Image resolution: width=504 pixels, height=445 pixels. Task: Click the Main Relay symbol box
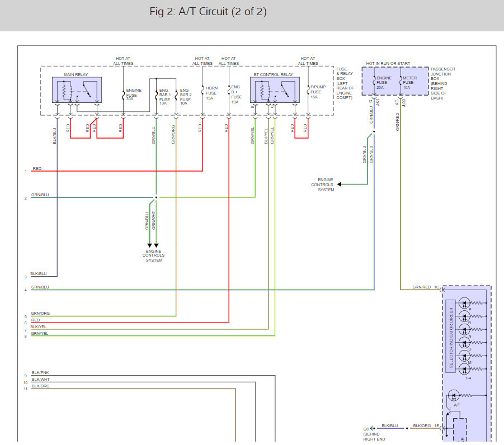[77, 90]
